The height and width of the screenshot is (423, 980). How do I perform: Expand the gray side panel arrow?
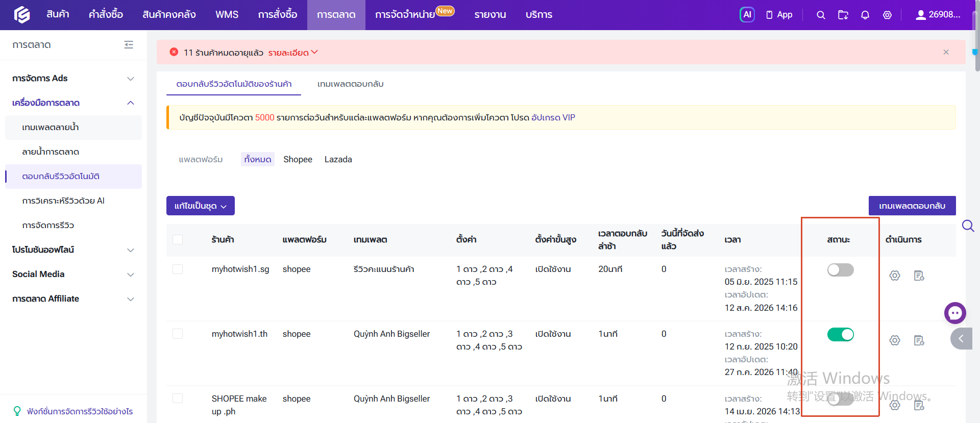coord(962,338)
